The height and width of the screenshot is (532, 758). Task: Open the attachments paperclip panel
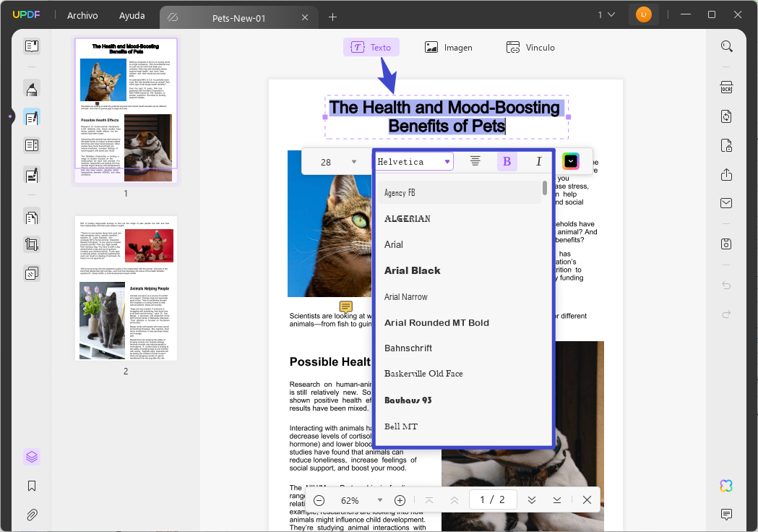pyautogui.click(x=32, y=515)
